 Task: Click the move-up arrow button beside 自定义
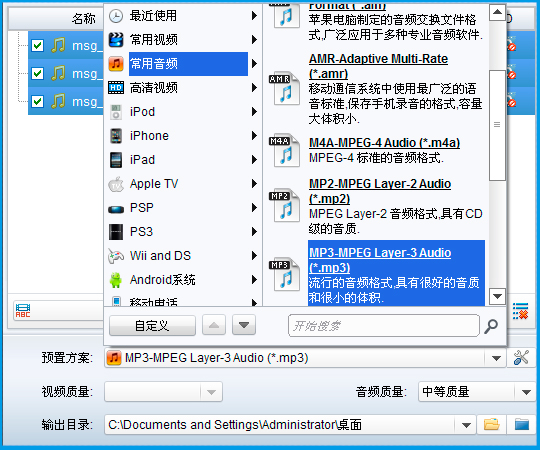coord(214,325)
